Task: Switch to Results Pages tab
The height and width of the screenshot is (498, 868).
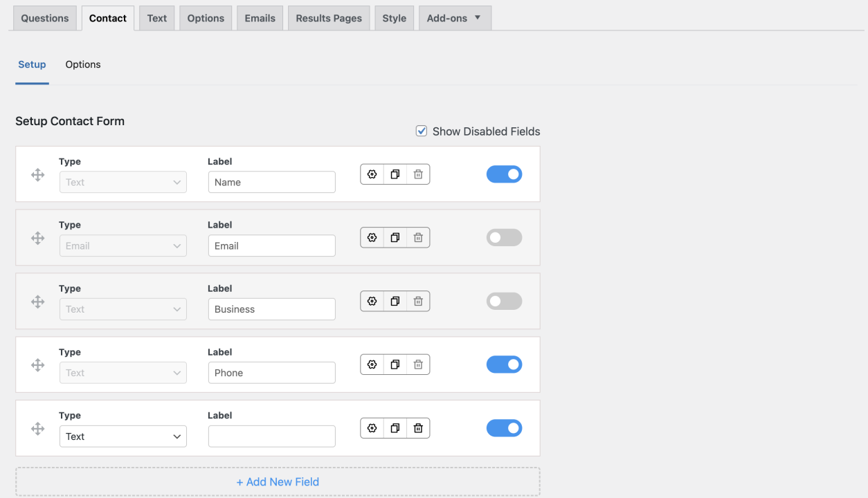Action: (x=329, y=18)
